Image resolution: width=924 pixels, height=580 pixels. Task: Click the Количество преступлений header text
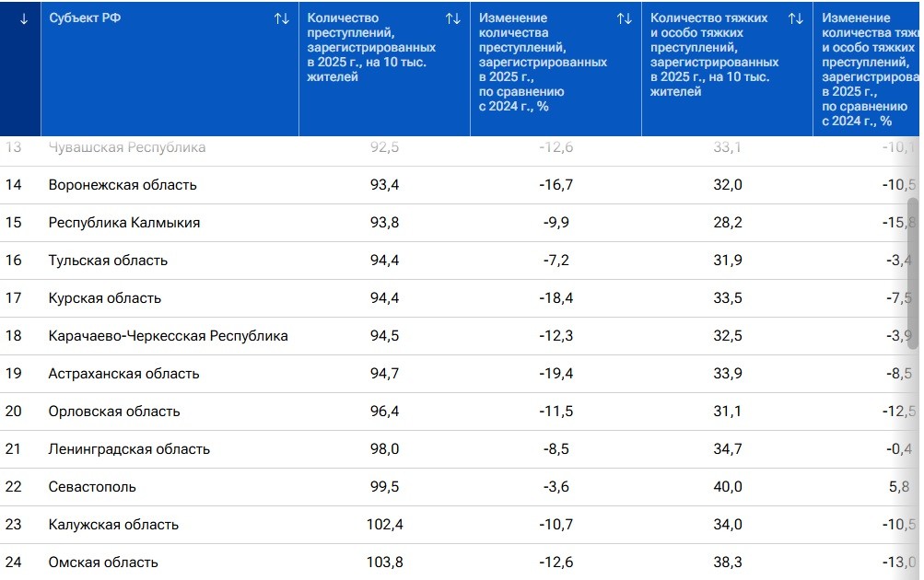(x=371, y=46)
